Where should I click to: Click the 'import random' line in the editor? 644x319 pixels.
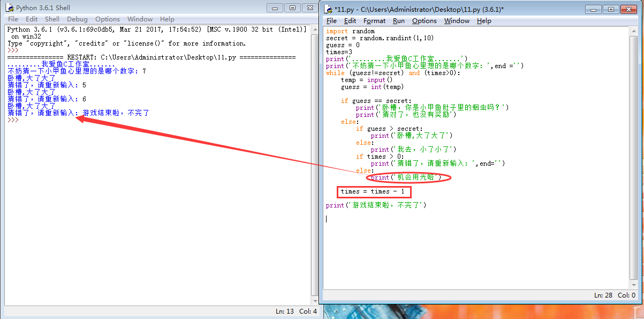350,31
